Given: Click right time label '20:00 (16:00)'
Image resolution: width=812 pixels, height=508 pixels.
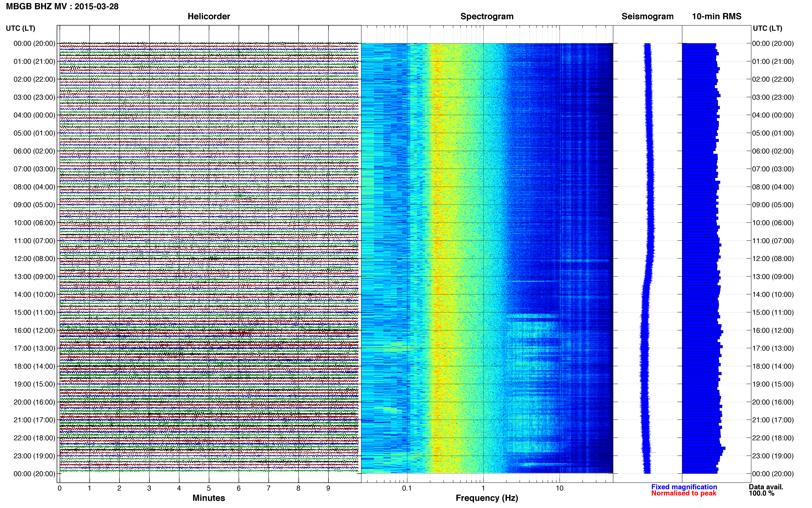Looking at the screenshot, I should [x=773, y=402].
